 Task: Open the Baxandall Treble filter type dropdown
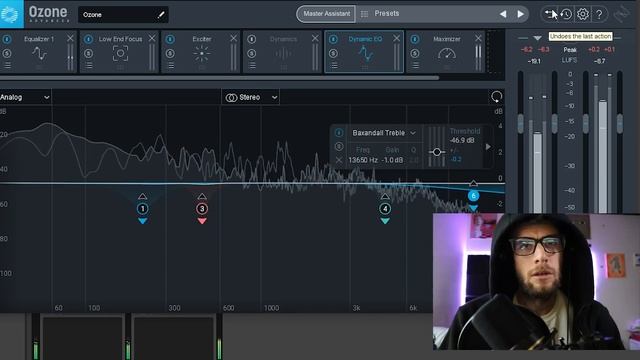pyautogui.click(x=384, y=133)
